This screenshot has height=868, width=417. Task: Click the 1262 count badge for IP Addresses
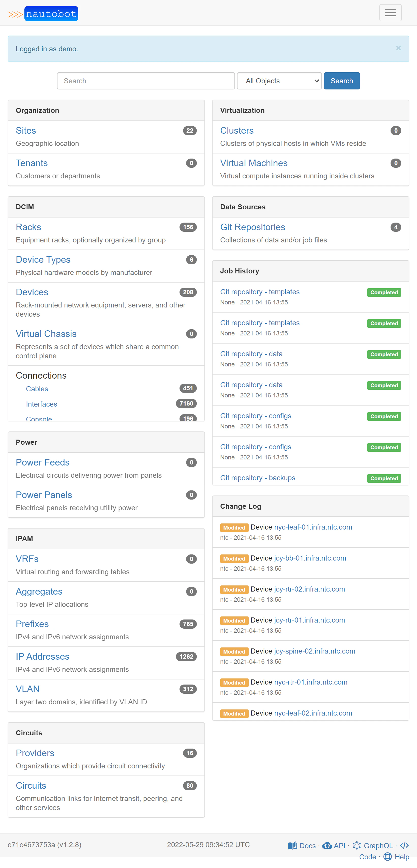tap(186, 657)
